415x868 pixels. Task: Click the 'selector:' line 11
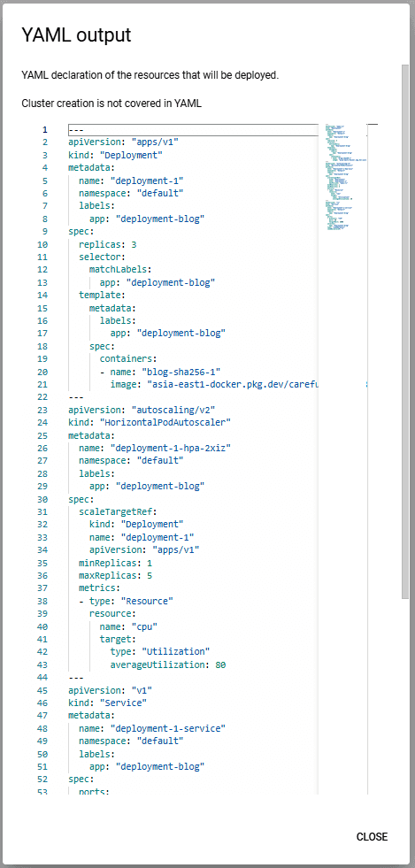click(103, 257)
